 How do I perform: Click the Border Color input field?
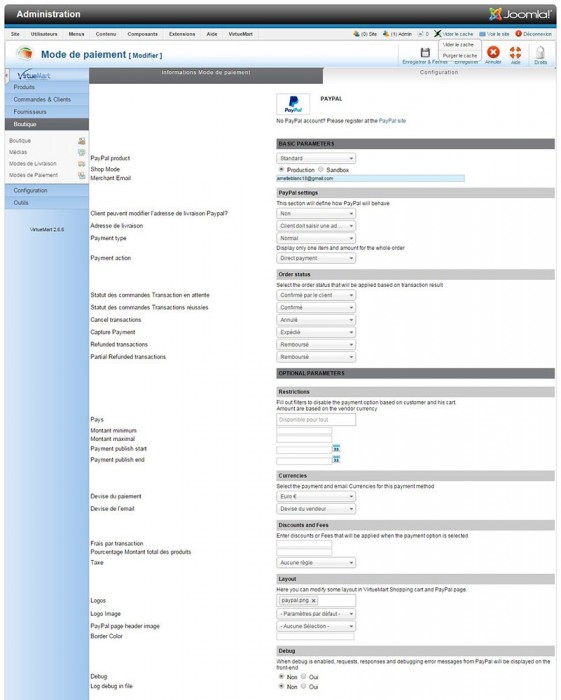[316, 637]
